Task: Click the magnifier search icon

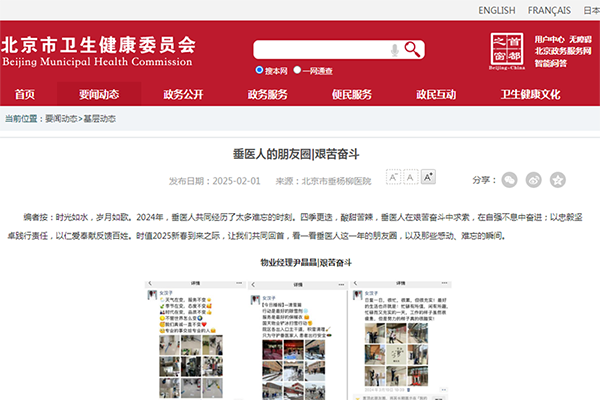Action: (413, 50)
